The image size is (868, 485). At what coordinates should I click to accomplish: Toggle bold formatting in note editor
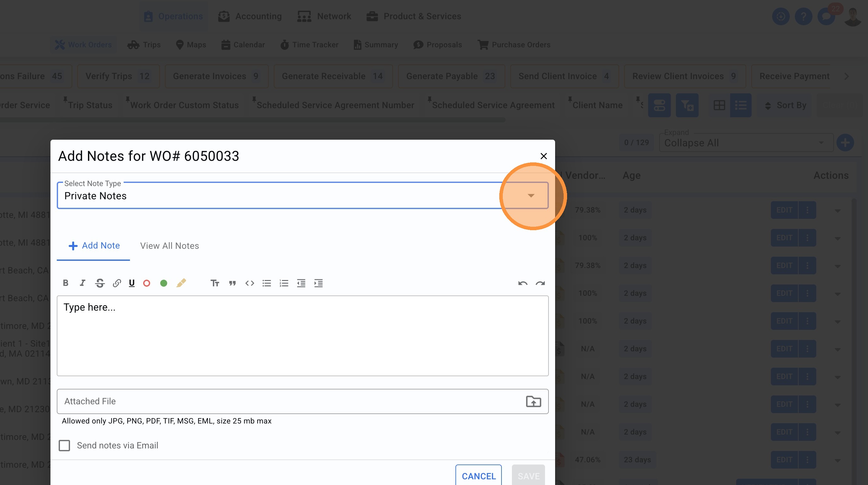[x=66, y=283]
